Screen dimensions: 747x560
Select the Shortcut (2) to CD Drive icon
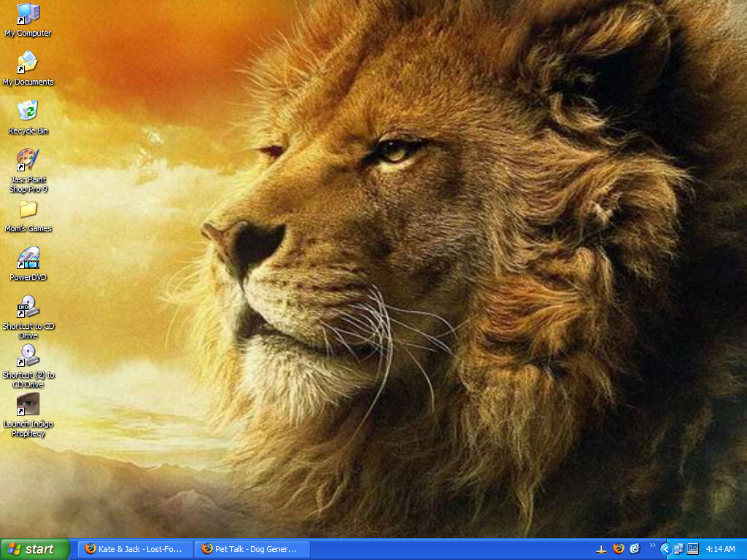coord(28,366)
